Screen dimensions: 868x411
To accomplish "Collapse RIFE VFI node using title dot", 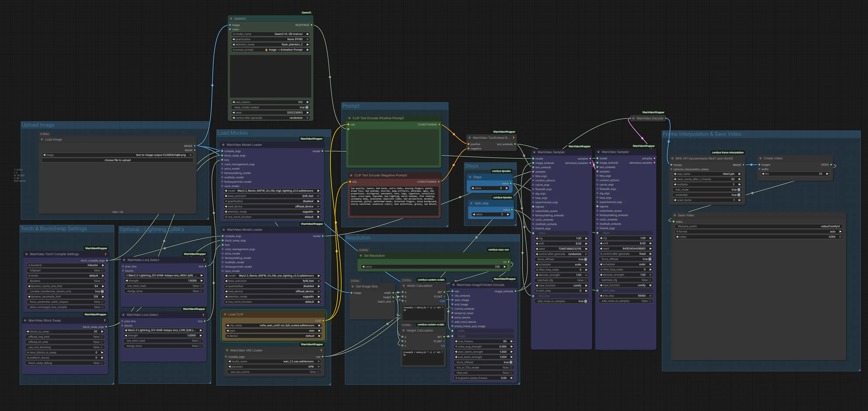I will click(x=672, y=158).
